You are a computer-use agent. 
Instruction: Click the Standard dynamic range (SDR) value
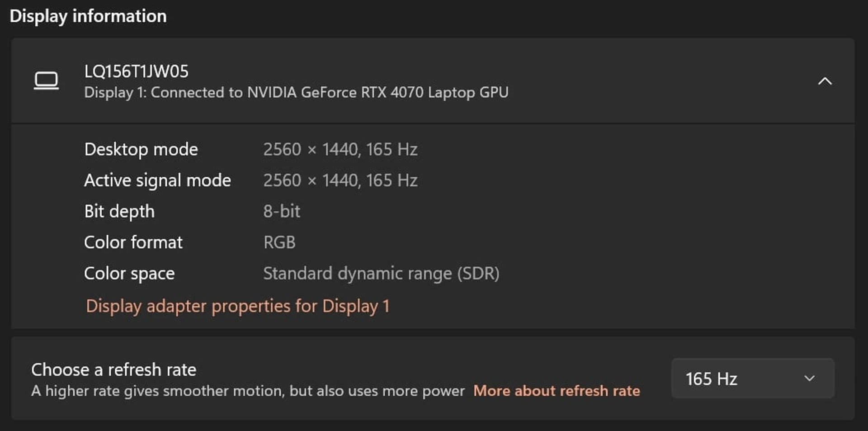coord(381,274)
